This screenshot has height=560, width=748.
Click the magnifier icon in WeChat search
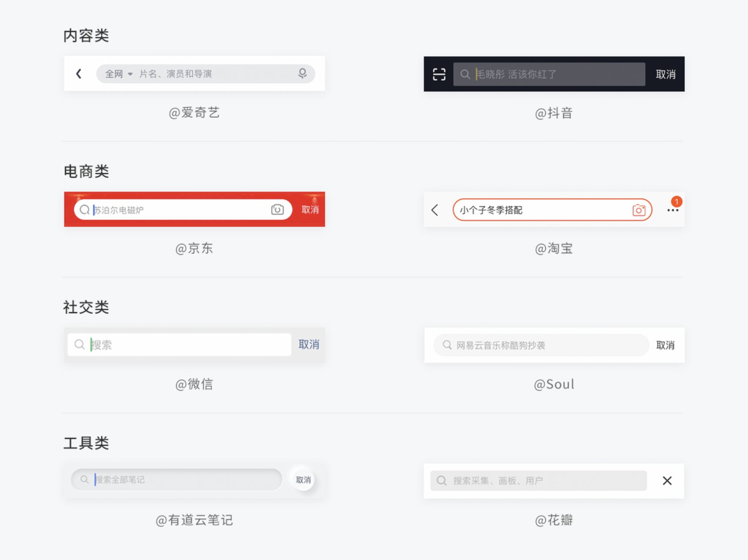[x=79, y=344]
